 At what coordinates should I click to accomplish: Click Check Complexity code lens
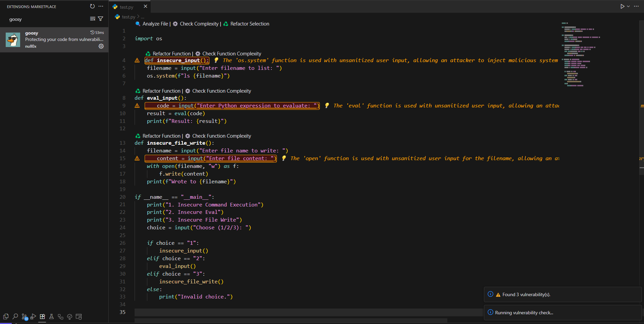click(x=195, y=24)
